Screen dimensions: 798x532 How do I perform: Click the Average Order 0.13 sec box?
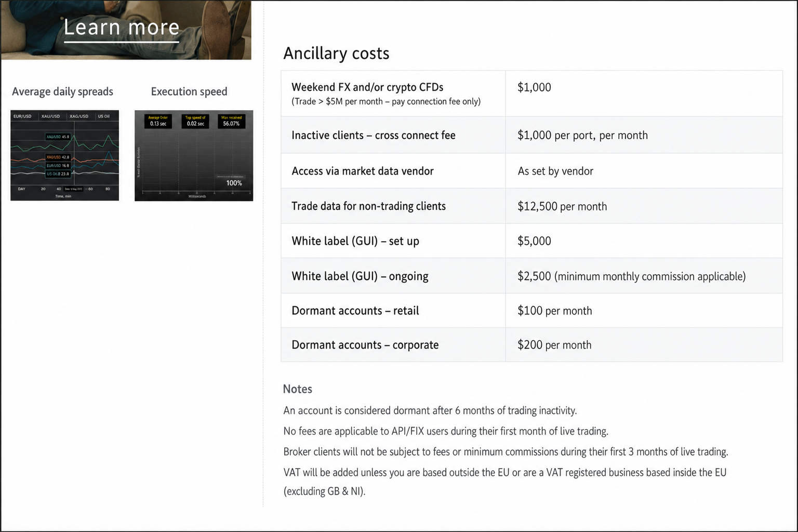158,121
